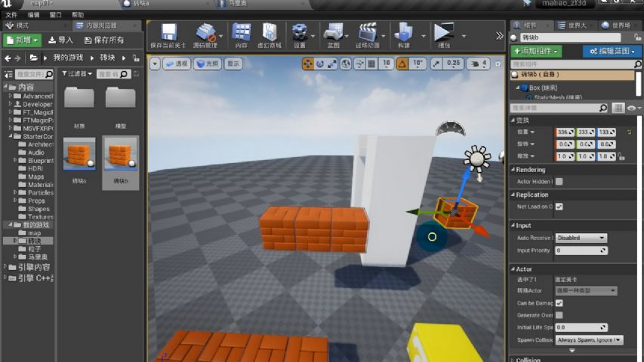
Task: Open the 虚幻商城 marketplace icon
Action: click(x=270, y=35)
